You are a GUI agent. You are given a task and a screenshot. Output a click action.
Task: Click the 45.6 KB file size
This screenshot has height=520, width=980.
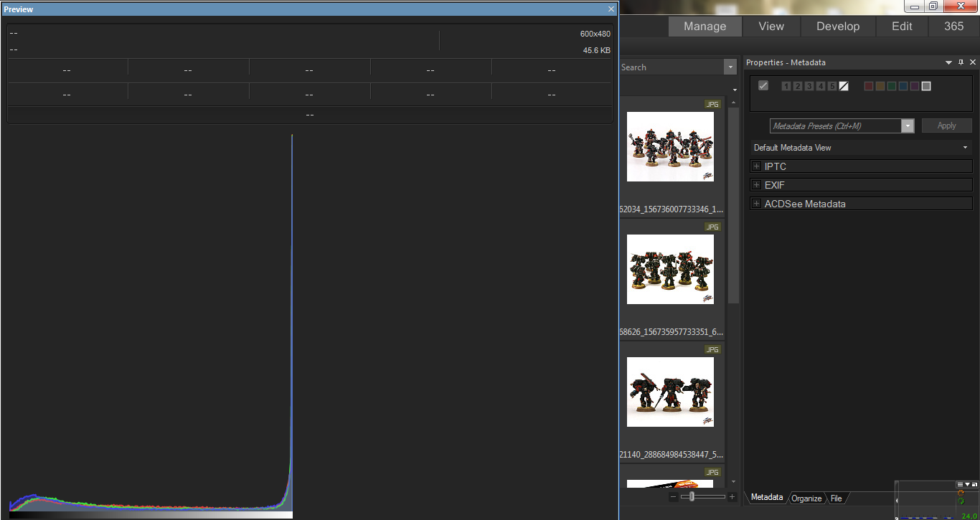point(597,50)
